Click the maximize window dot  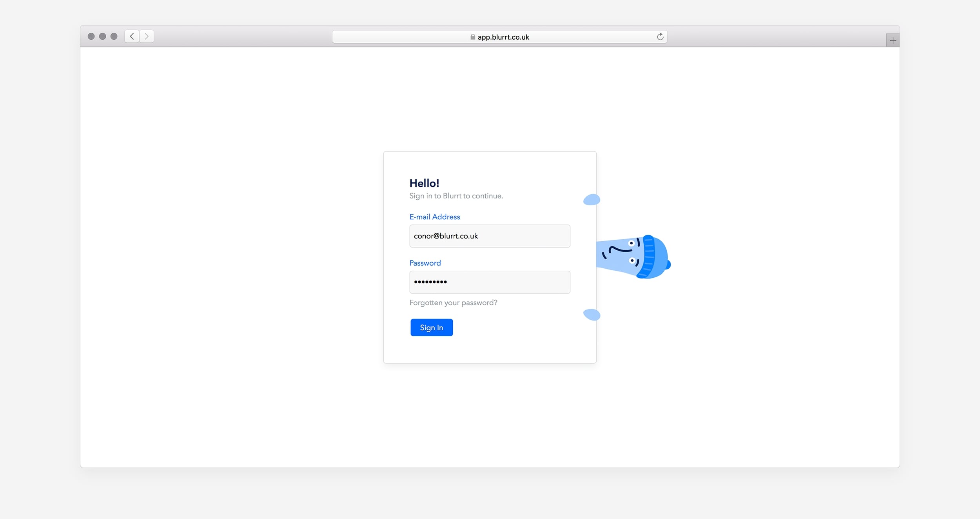[x=114, y=36]
